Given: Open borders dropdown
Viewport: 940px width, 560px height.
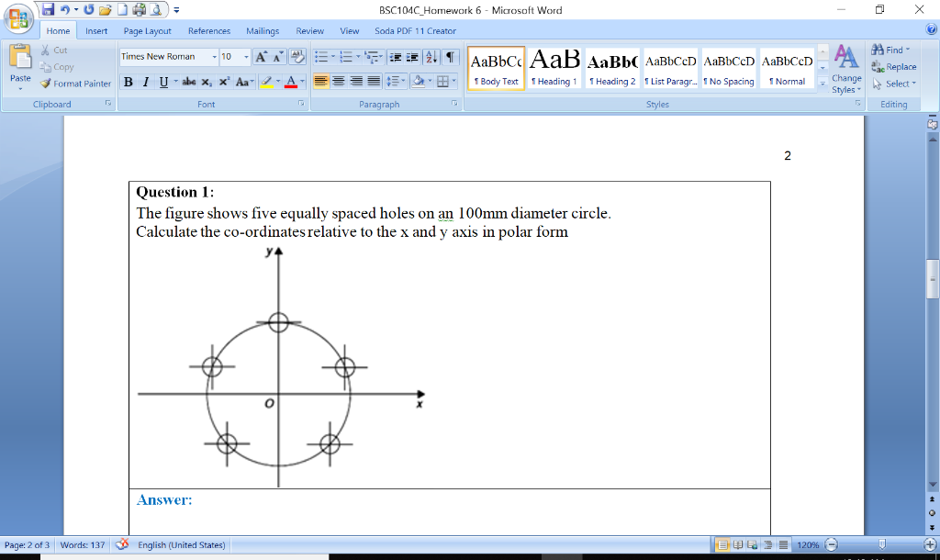Looking at the screenshot, I should point(453,81).
